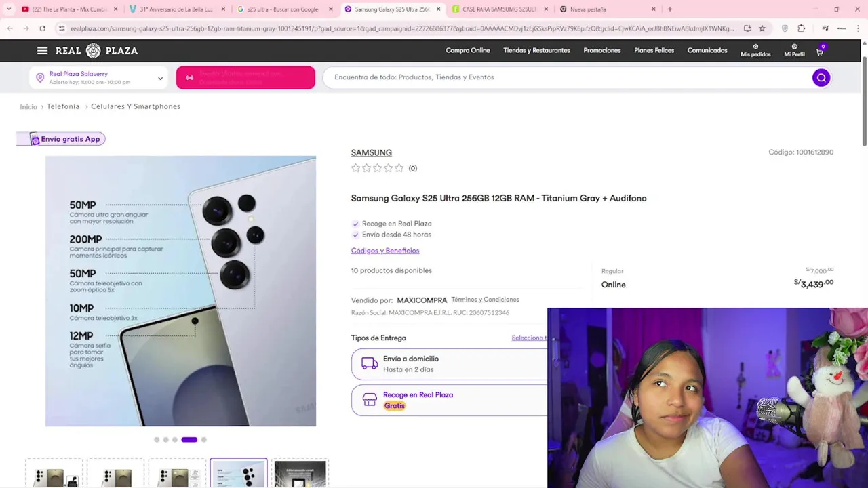The width and height of the screenshot is (868, 488).
Task: Switch to s25 ultra Buscar con Google tab
Action: tap(285, 9)
